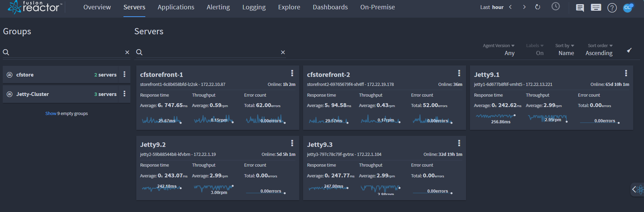Screen dimensions: 644x212
Task: Click the cfstorefront-1 response time sparkline
Action: (x=162, y=120)
